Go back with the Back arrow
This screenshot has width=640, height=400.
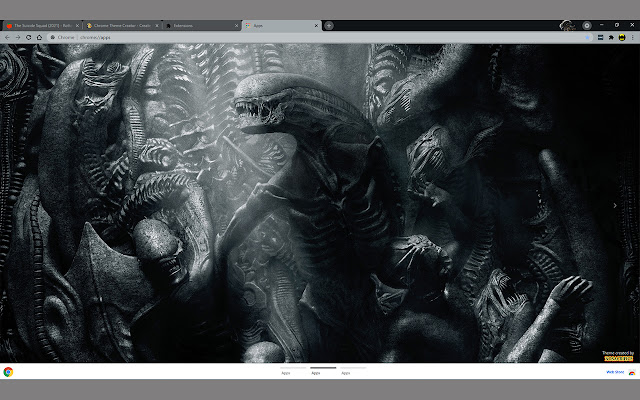pos(7,37)
